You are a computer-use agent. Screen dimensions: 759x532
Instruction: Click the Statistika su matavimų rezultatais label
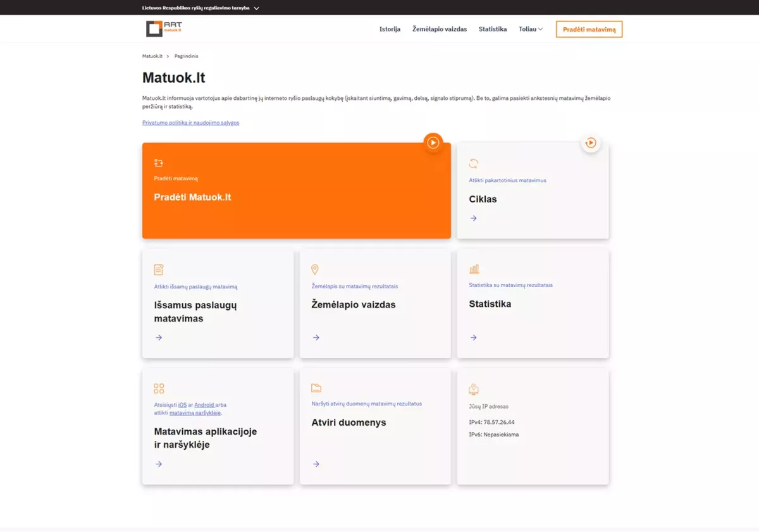click(510, 285)
